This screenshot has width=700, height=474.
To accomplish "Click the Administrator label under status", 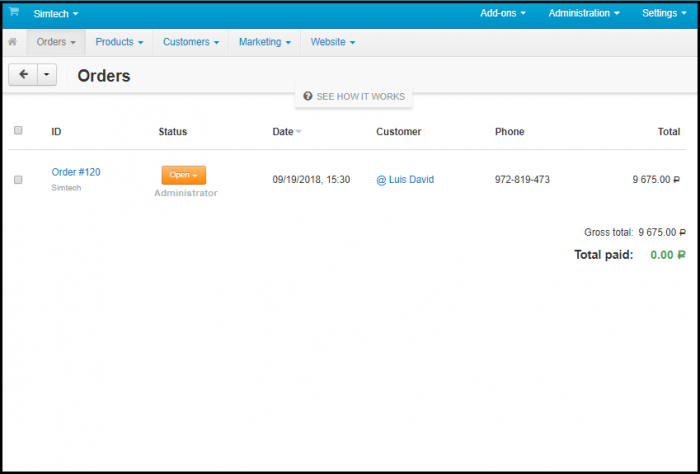I will coord(186,193).
